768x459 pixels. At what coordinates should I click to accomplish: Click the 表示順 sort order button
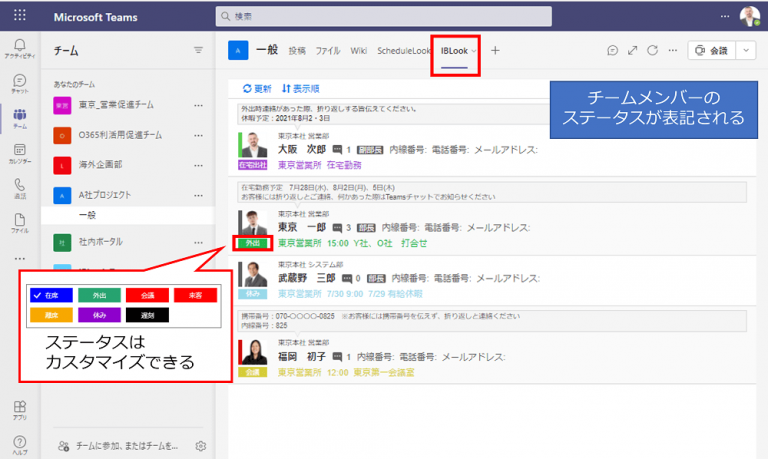point(301,88)
